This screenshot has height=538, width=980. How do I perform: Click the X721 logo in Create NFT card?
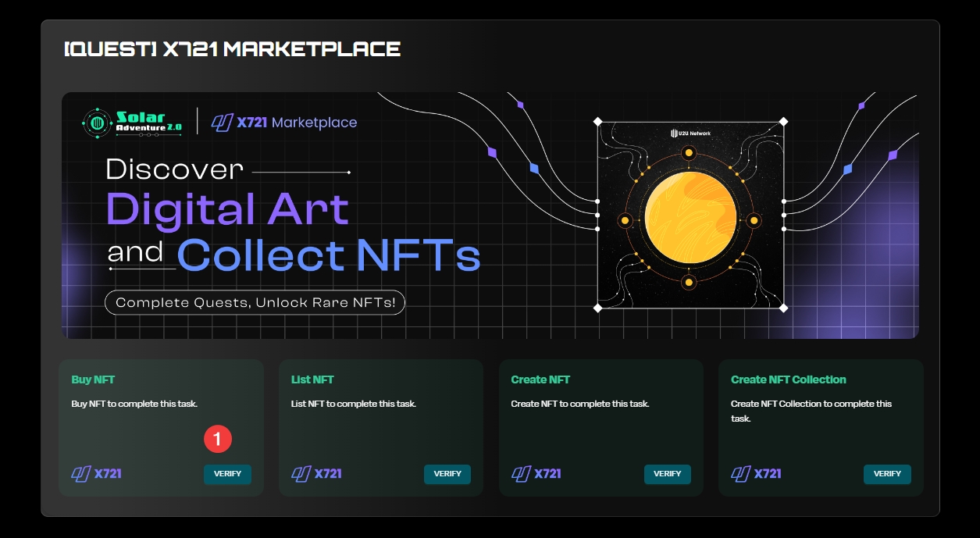[536, 473]
